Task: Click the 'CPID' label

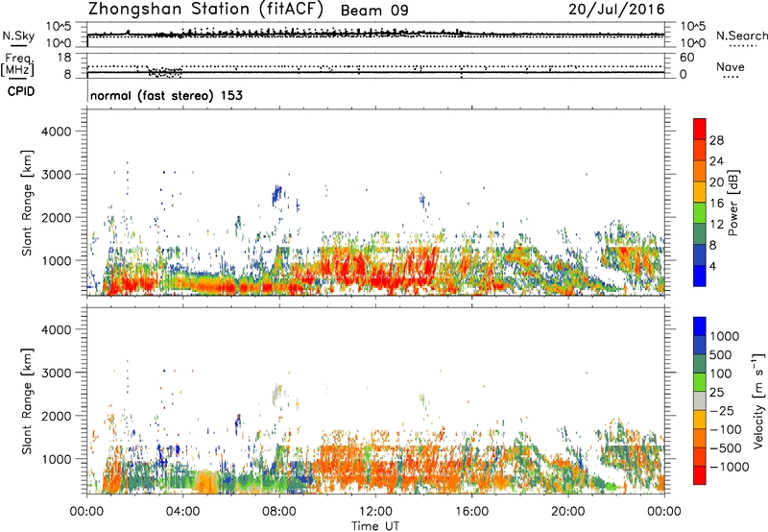Action: tap(21, 91)
